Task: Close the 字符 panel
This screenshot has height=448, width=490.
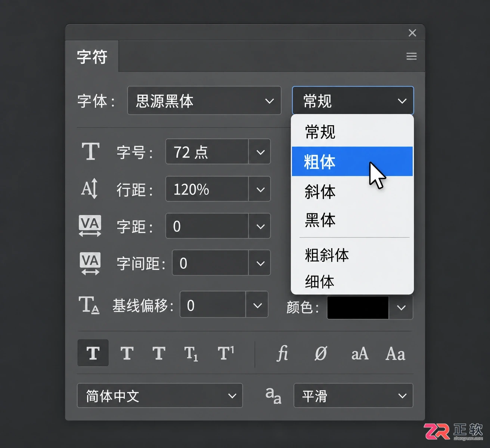Action: point(412,33)
